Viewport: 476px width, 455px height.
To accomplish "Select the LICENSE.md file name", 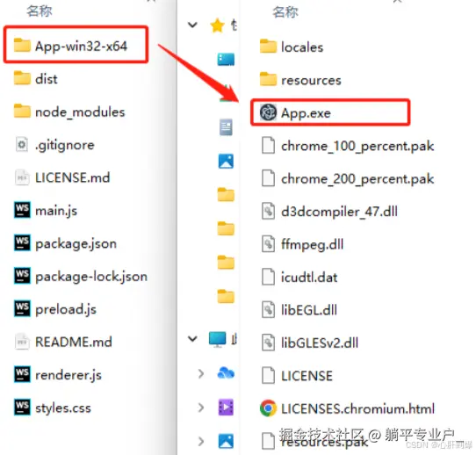I will [73, 177].
